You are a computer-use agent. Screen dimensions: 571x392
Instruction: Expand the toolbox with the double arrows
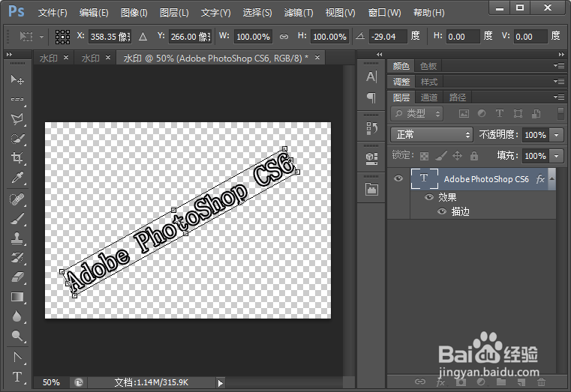pos(10,54)
